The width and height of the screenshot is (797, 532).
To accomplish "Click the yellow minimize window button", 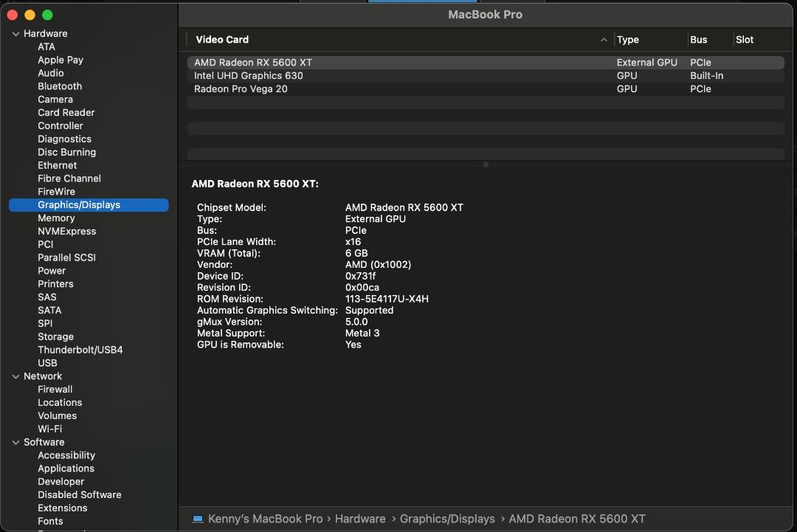I will tap(30, 15).
